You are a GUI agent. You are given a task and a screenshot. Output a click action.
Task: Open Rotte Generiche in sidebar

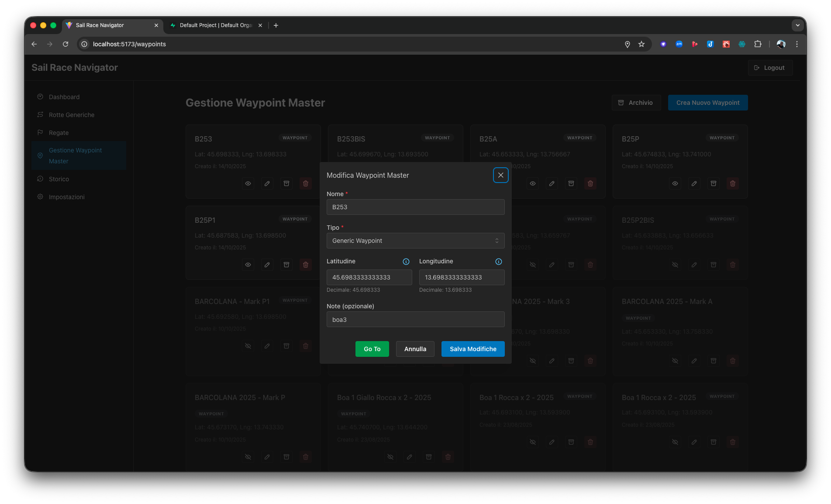[x=72, y=115]
